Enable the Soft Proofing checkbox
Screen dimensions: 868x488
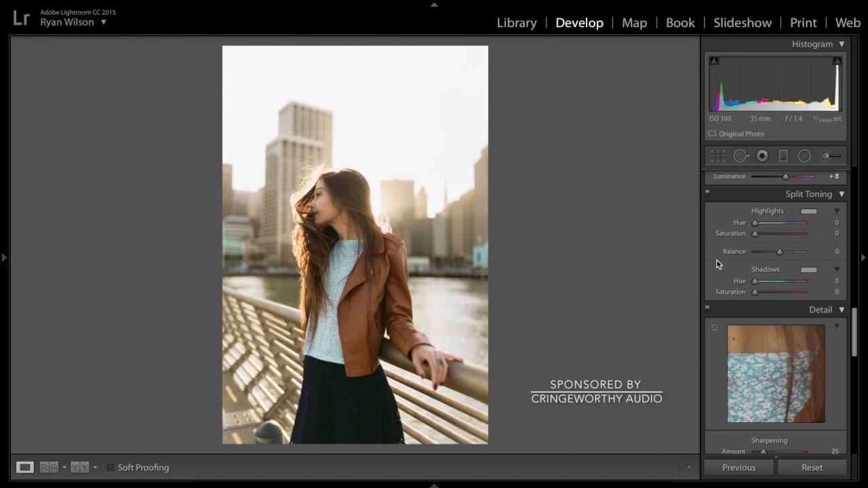[x=111, y=468]
